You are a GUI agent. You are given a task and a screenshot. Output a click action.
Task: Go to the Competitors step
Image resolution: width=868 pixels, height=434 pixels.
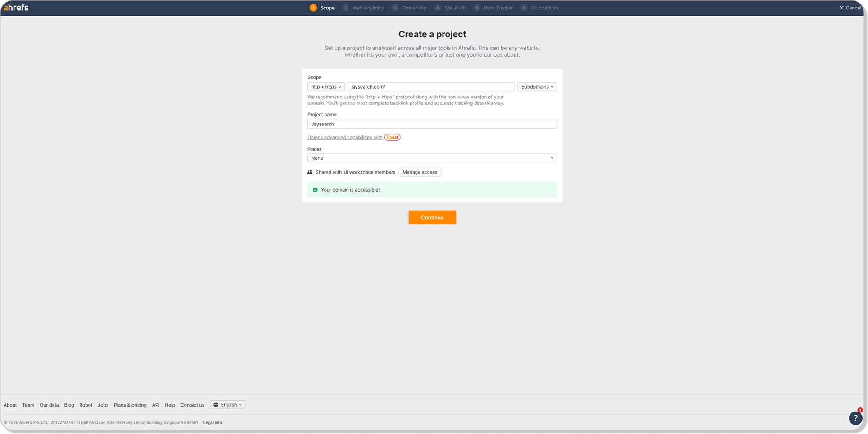point(539,8)
